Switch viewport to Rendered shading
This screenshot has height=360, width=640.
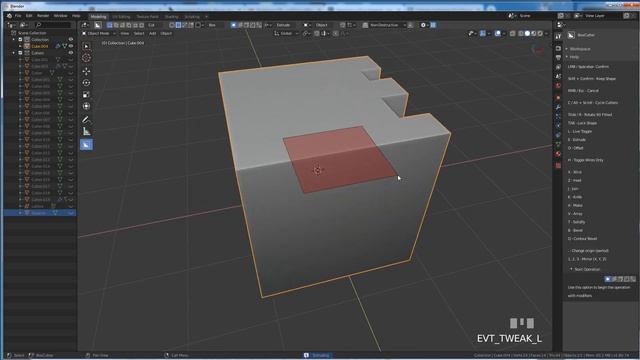tap(540, 33)
